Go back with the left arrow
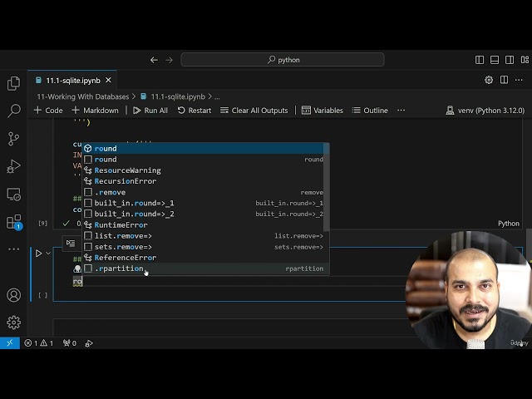532x399 pixels. (154, 60)
